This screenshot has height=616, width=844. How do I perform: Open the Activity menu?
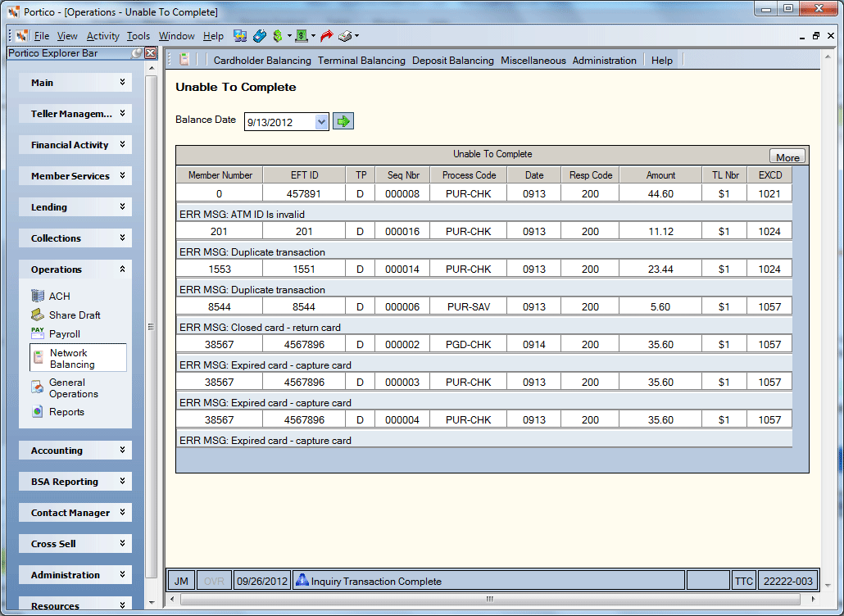(x=102, y=36)
